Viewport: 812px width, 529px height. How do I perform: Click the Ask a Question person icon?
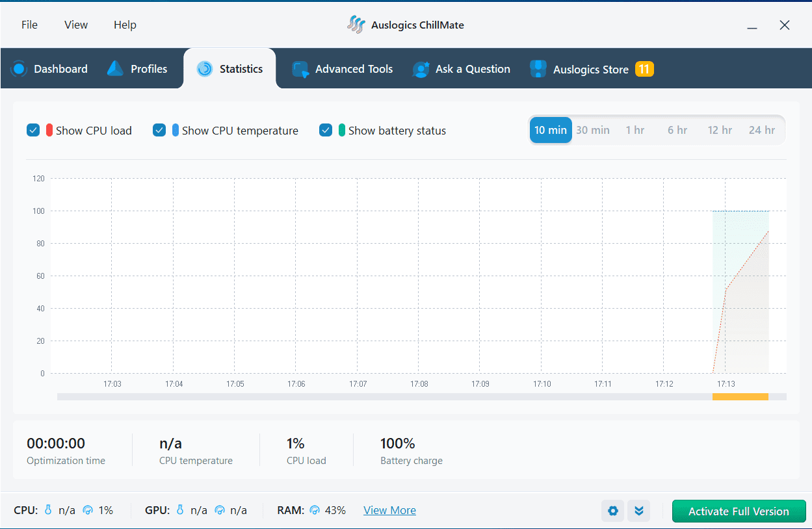click(x=421, y=69)
